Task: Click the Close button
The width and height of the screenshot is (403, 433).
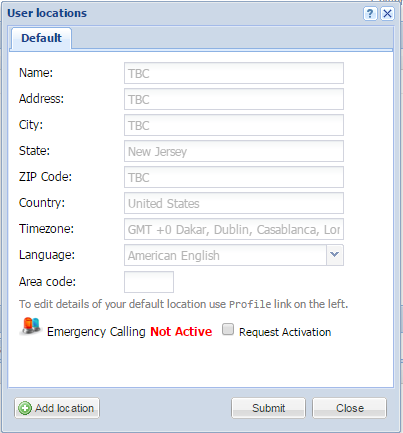Action: (350, 408)
